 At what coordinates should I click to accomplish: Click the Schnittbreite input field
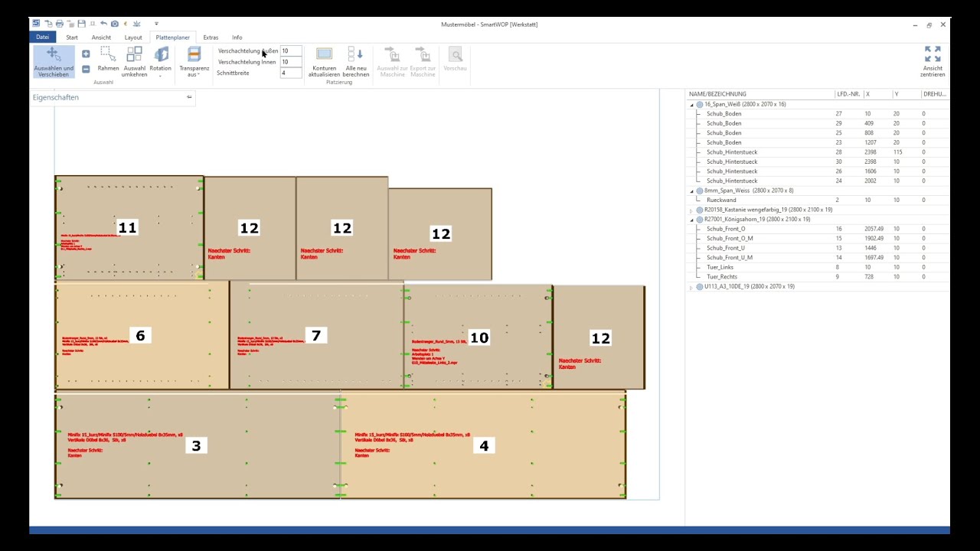pos(291,73)
